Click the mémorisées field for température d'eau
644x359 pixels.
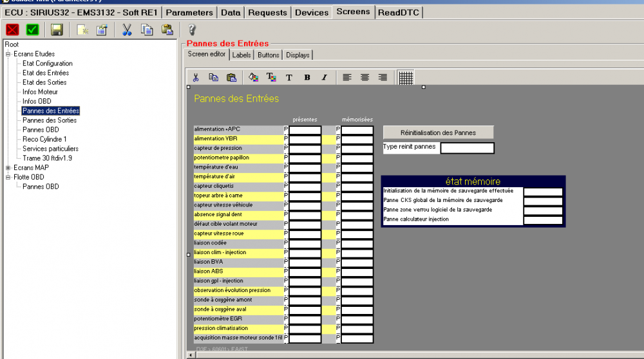pyautogui.click(x=357, y=168)
